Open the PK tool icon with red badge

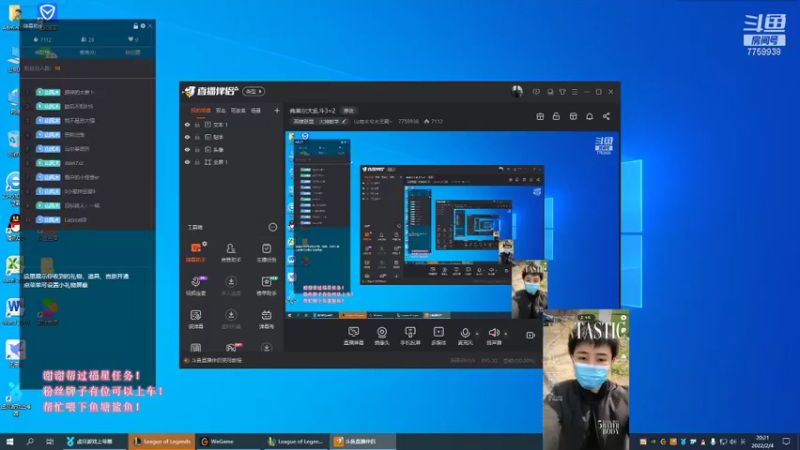[x=231, y=347]
